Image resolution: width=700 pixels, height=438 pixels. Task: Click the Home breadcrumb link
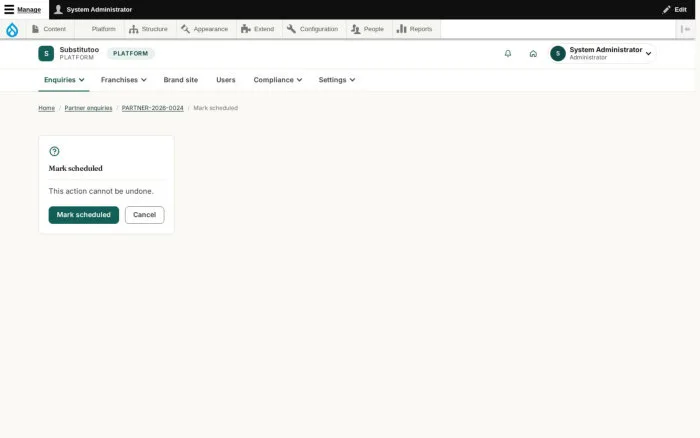point(46,108)
